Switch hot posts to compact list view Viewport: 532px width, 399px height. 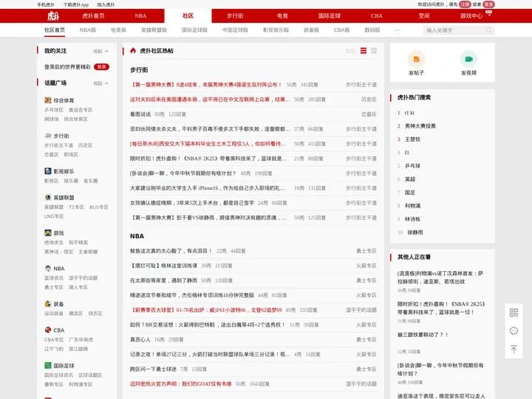click(364, 51)
